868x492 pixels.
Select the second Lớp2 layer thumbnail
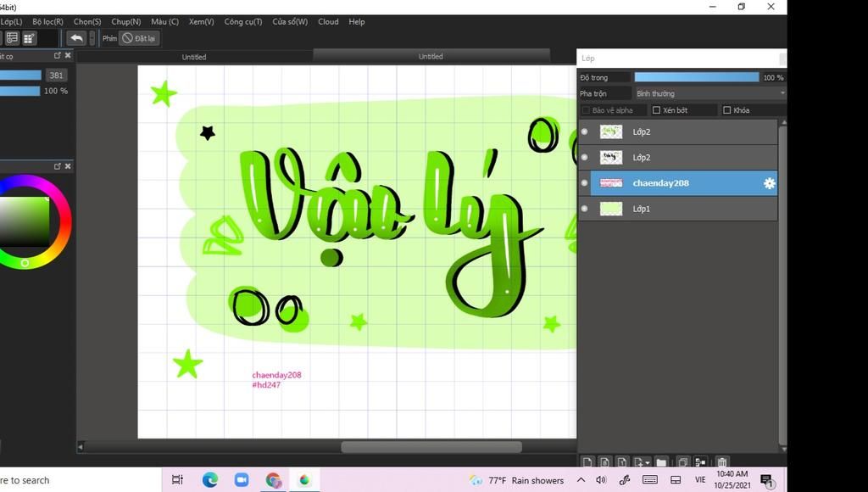click(x=611, y=157)
